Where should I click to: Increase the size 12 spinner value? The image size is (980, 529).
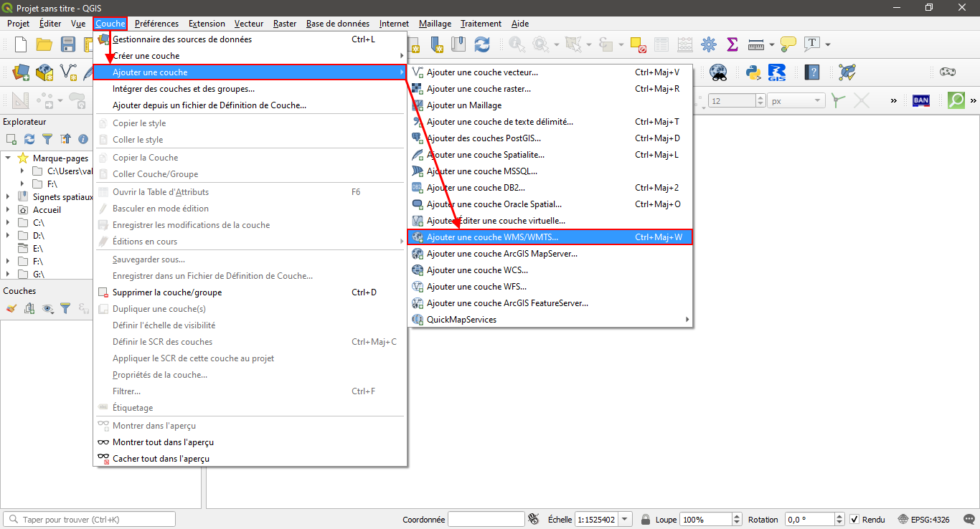(761, 98)
